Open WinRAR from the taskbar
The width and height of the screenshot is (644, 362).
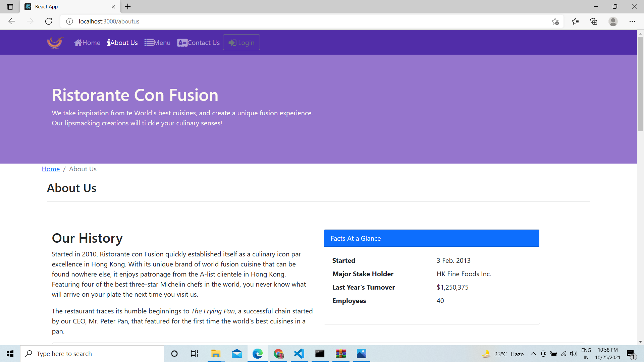coord(341,354)
